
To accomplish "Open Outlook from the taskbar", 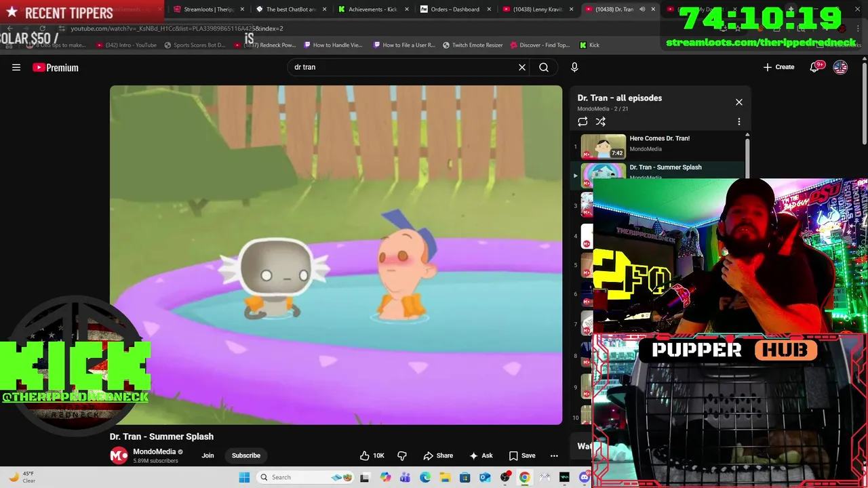I will click(x=485, y=477).
